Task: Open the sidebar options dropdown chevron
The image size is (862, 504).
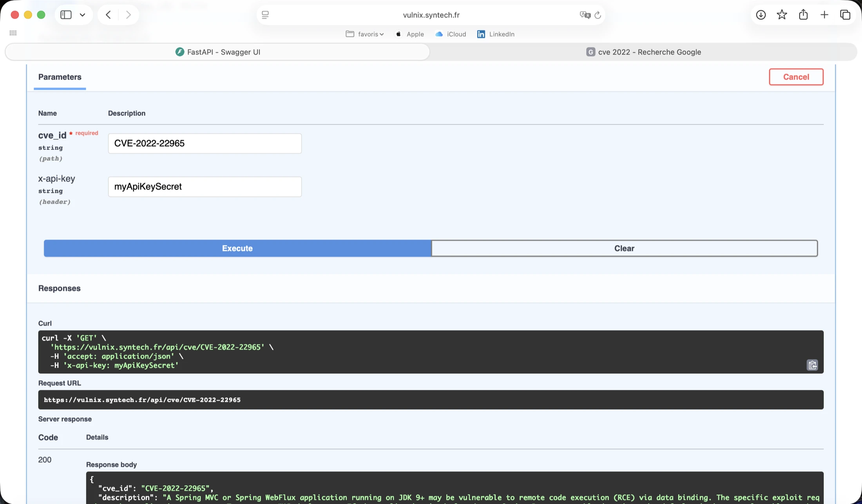Action: point(82,15)
